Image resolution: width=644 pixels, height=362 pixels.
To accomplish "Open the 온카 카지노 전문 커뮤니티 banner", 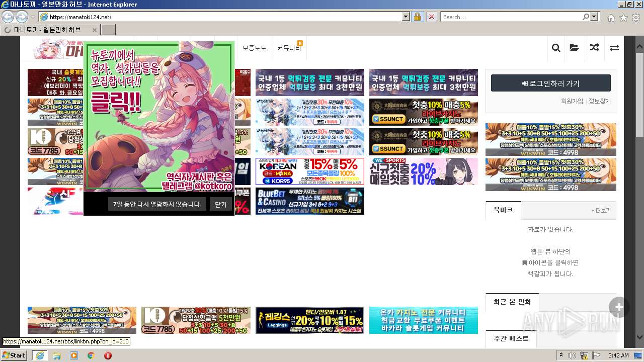I will tap(424, 320).
